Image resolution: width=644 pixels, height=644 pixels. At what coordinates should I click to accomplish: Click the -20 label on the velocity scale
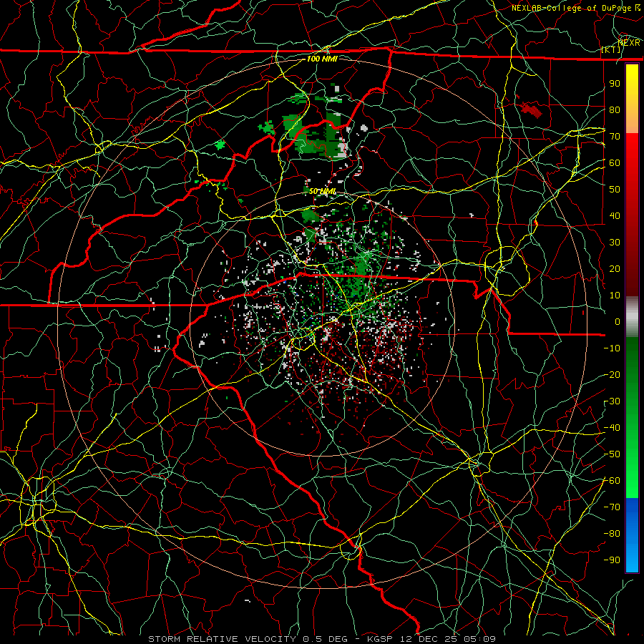612,374
